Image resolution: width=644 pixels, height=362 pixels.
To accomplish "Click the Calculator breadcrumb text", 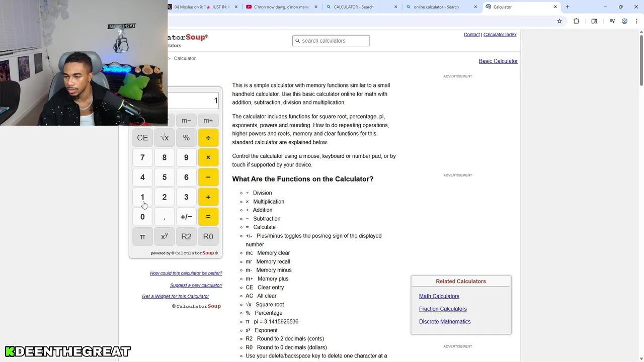I will coord(185,58).
